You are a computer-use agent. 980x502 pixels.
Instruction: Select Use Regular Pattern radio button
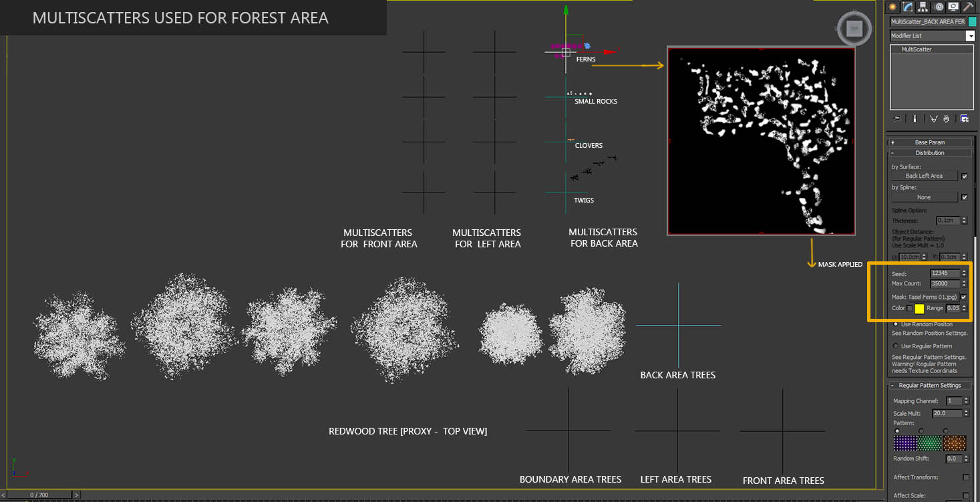point(896,346)
